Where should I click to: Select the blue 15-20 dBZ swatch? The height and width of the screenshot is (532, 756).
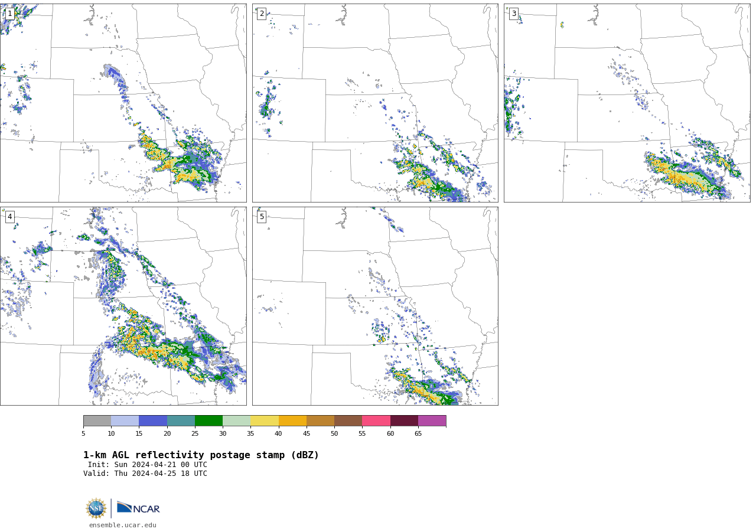153,421
